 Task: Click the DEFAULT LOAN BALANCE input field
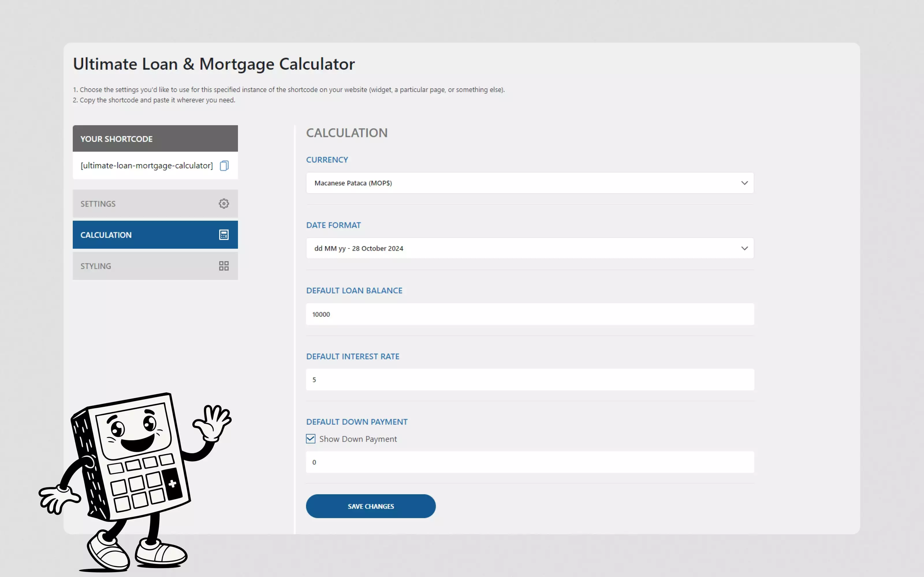pyautogui.click(x=530, y=314)
